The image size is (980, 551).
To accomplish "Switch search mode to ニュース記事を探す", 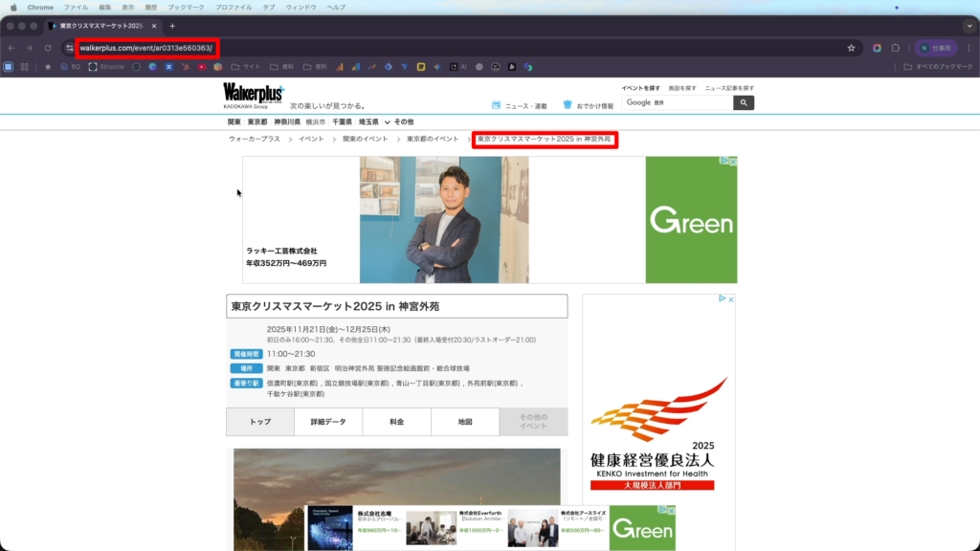I will pos(729,88).
